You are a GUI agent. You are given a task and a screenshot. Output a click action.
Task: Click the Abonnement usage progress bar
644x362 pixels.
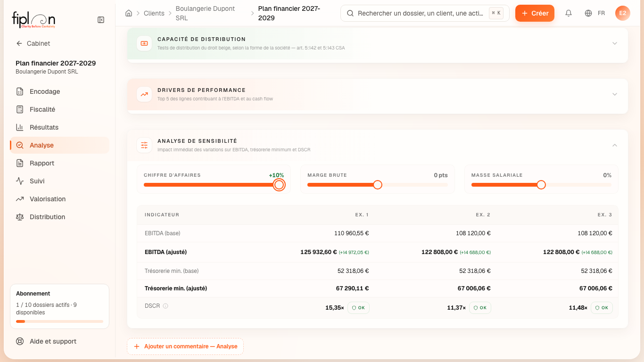coord(59,321)
